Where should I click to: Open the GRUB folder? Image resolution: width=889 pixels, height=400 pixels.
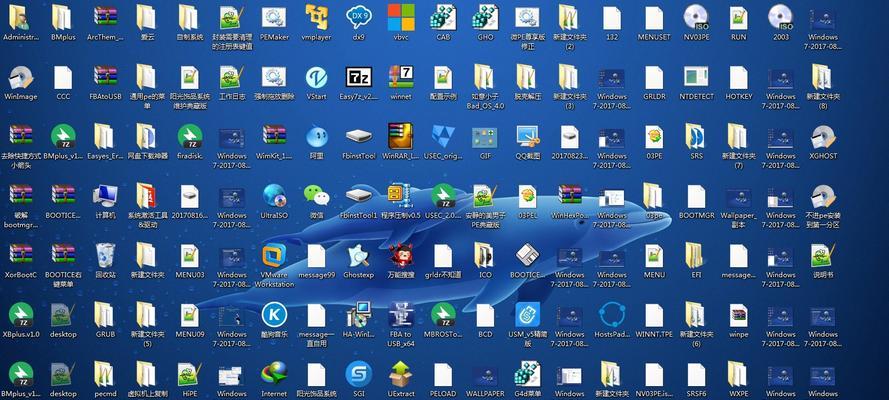(x=105, y=316)
